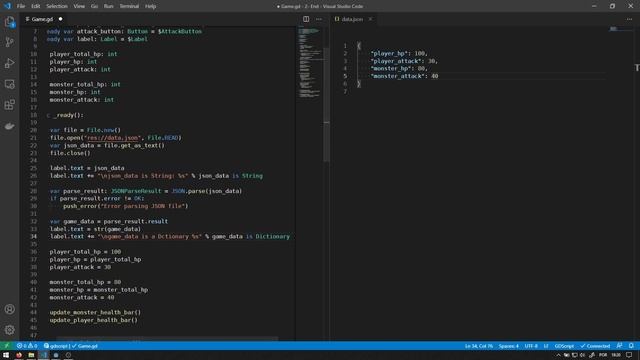Click the gdscript | Game.gd status item

pos(71,346)
